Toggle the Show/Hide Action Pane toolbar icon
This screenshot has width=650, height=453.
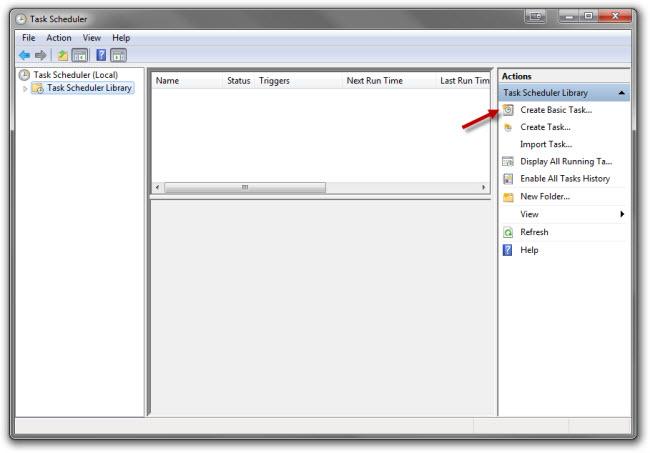(x=119, y=55)
